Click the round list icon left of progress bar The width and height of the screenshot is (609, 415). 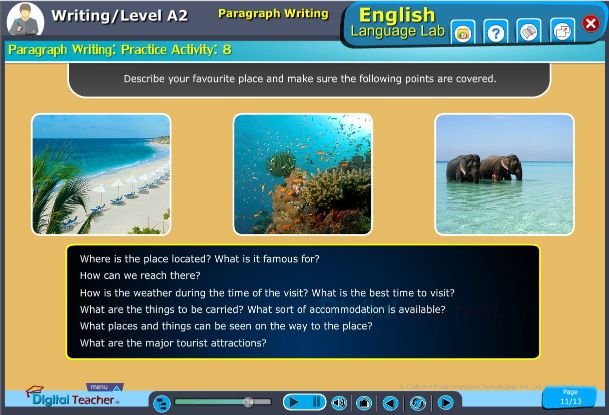click(x=161, y=403)
